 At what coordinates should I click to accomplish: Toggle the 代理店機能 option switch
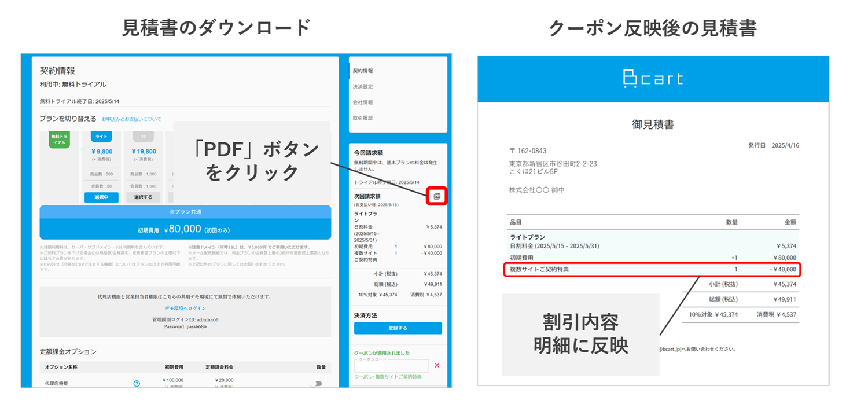pos(315,383)
